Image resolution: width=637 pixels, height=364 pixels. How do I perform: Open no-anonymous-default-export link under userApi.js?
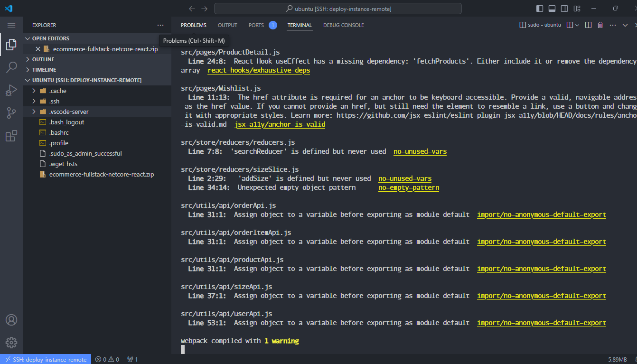(x=542, y=323)
